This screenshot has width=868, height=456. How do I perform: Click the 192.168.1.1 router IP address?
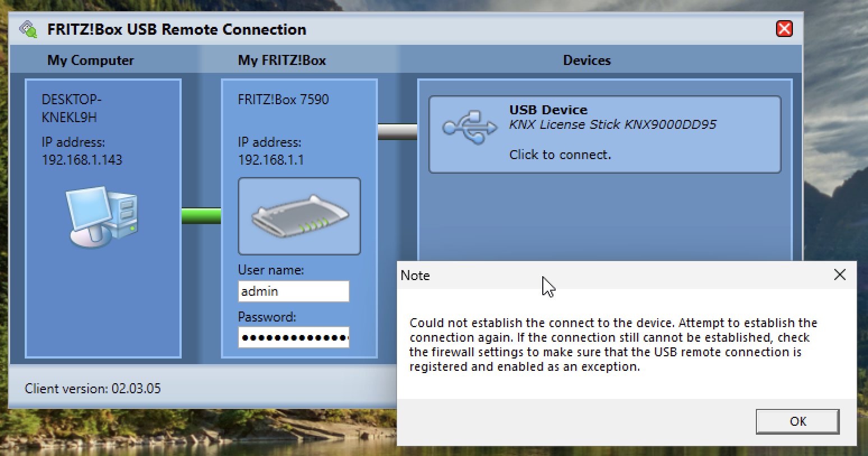270,160
